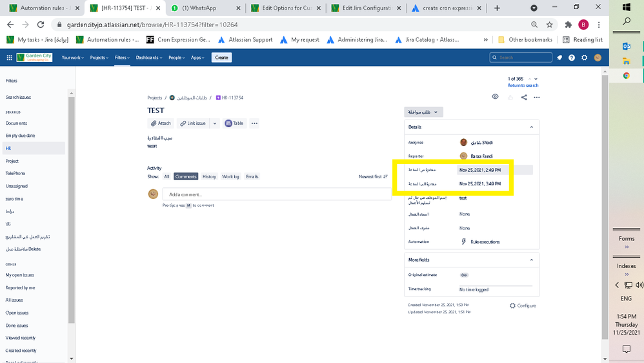Click the Projects breadcrumb link

coord(155,98)
